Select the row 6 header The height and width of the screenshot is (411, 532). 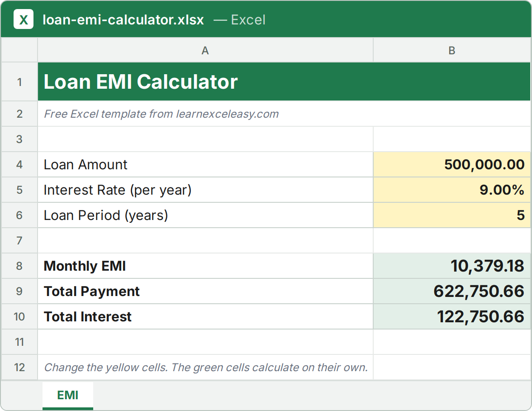coord(19,215)
